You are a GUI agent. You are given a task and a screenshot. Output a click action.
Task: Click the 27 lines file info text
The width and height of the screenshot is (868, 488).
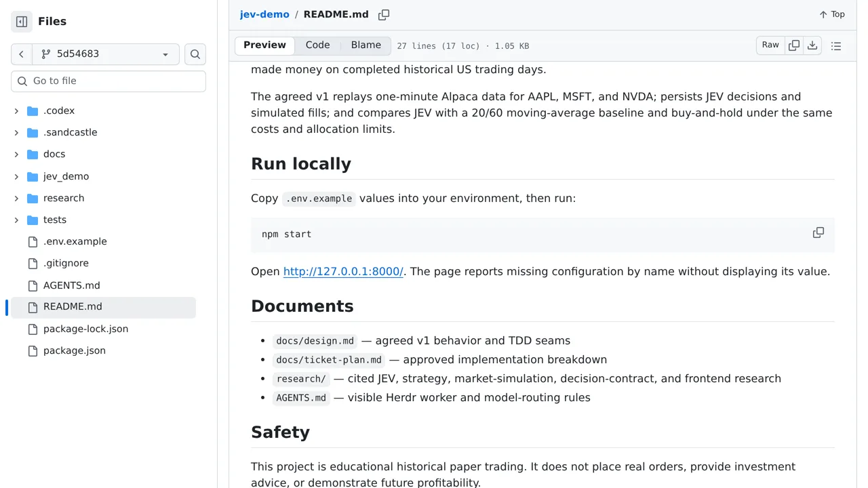click(462, 46)
